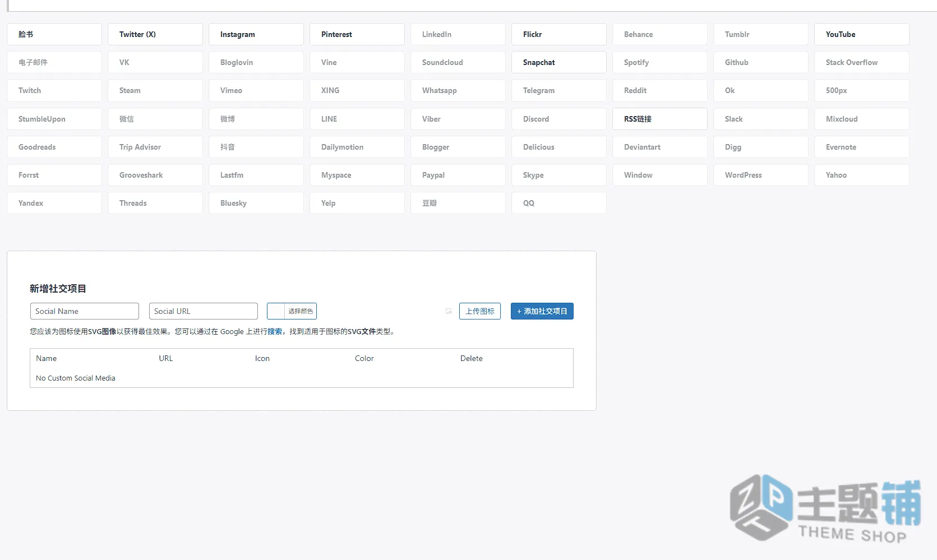Enable the QQ social item
Image resolution: width=937 pixels, height=560 pixels.
click(x=559, y=203)
